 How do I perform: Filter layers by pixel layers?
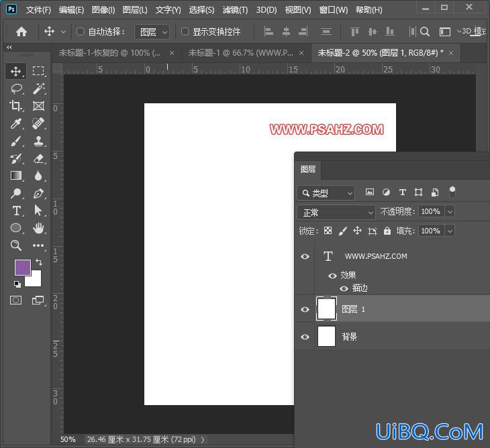(x=370, y=192)
